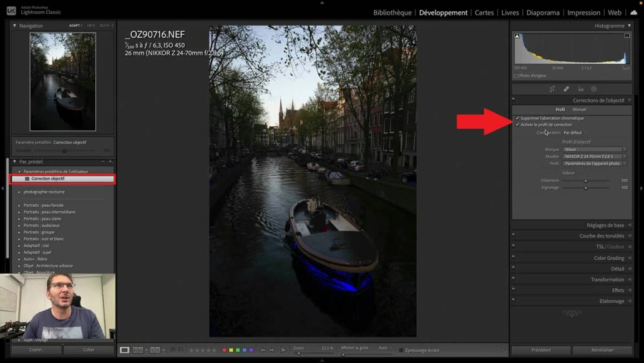Screen dimensions: 644x363
Task: Select the red eye correction tool
Action: (580, 89)
